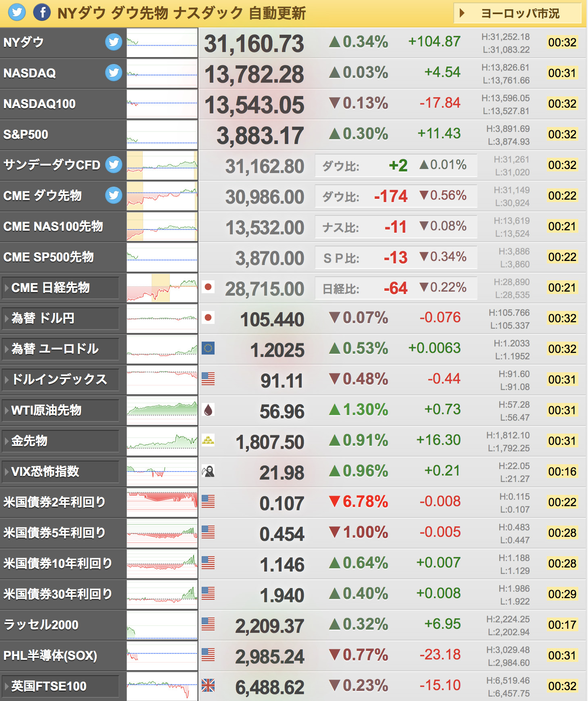The height and width of the screenshot is (701, 588).
Task: Open the 英国FTSE100 mini chart
Action: click(162, 686)
